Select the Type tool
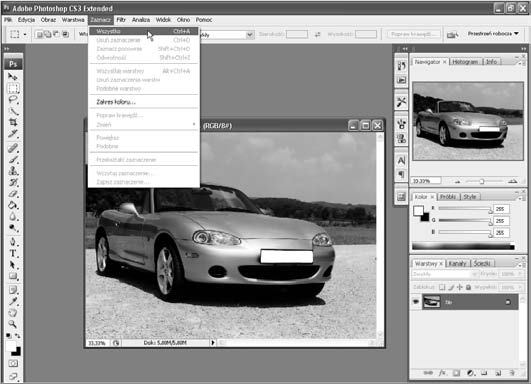 tap(13, 253)
